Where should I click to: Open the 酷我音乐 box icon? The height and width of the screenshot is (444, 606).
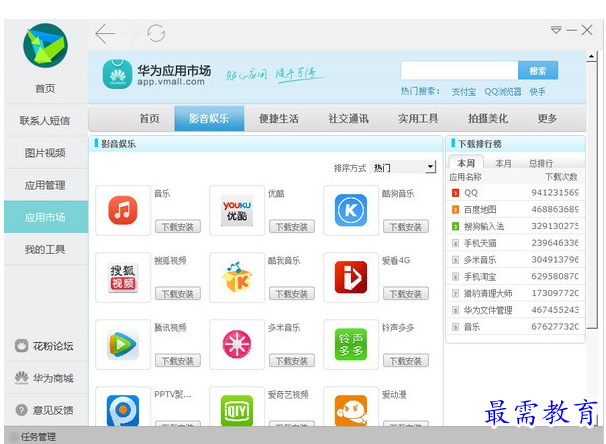(x=237, y=277)
